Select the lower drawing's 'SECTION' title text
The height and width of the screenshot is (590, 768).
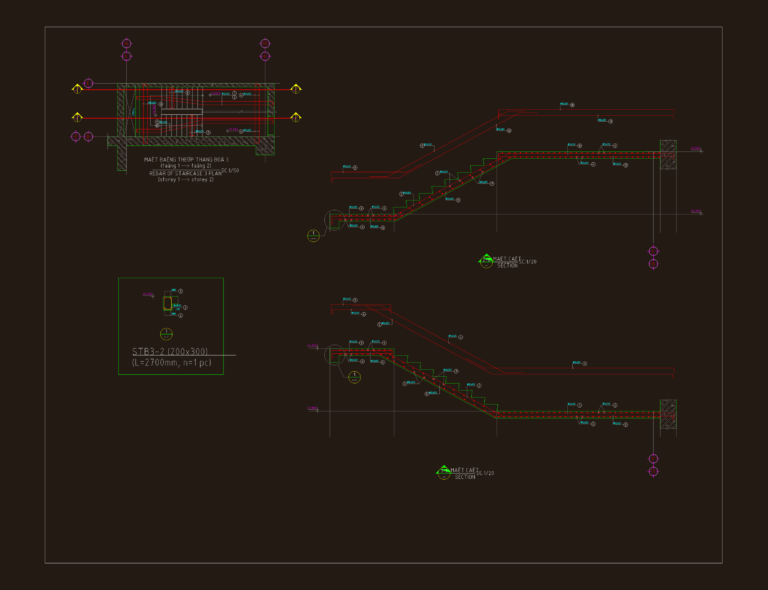point(465,477)
